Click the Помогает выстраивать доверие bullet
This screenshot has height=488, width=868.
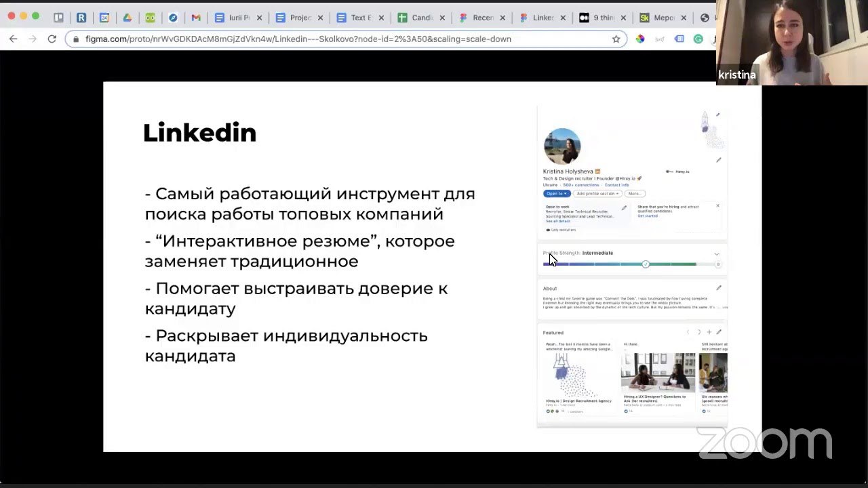click(x=296, y=298)
